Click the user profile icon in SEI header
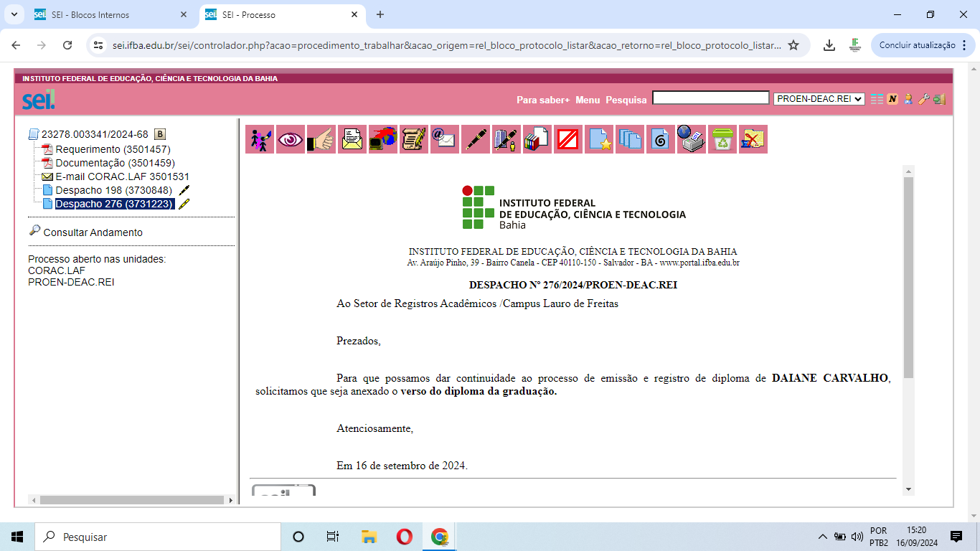The image size is (980, 551). (x=908, y=99)
